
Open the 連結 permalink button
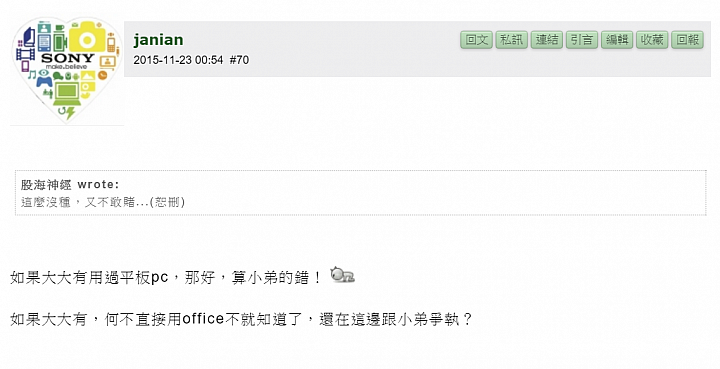tap(546, 40)
